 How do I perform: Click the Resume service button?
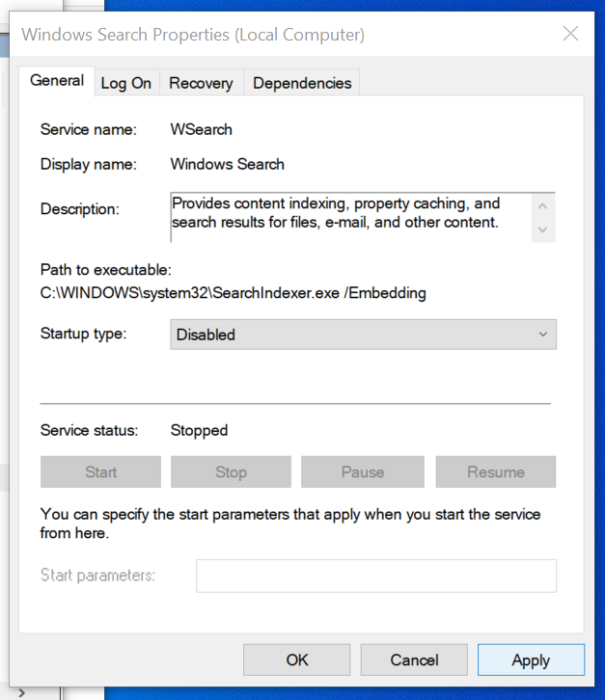click(x=496, y=471)
